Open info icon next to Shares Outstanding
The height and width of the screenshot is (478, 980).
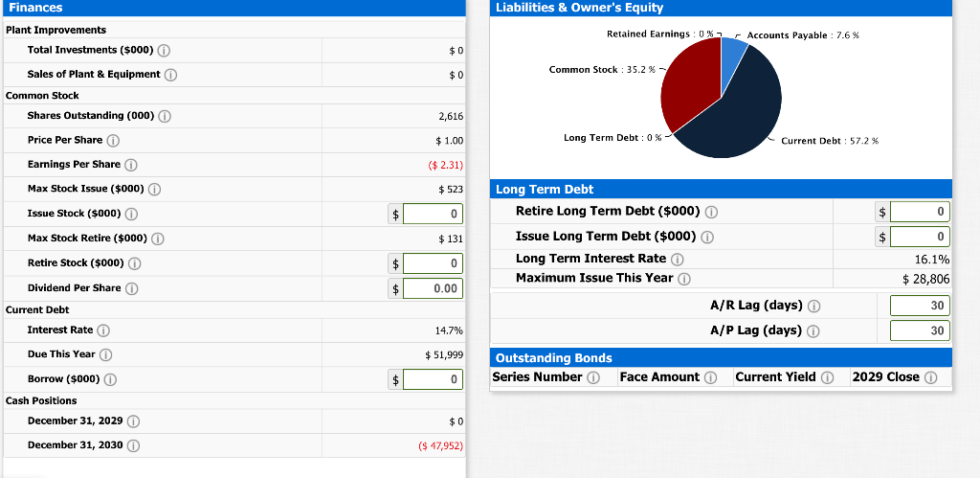coord(165,116)
